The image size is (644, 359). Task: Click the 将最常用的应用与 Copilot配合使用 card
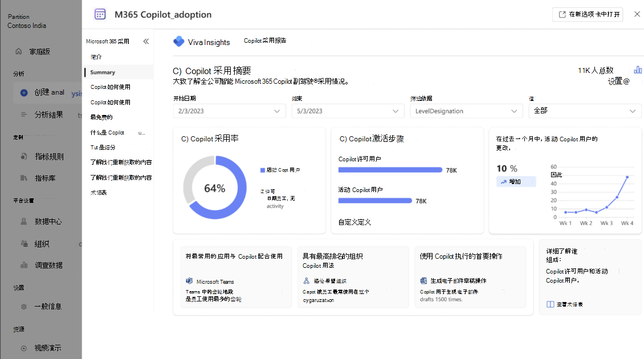236,277
